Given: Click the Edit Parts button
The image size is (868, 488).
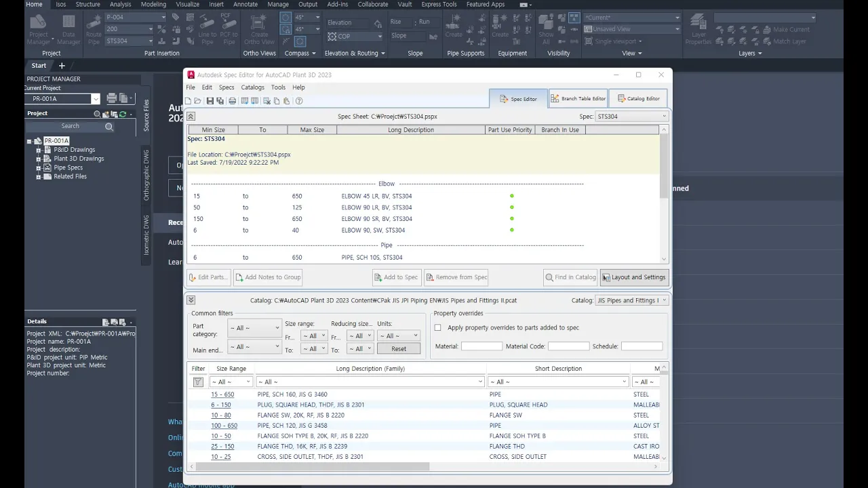Looking at the screenshot, I should pos(208,277).
